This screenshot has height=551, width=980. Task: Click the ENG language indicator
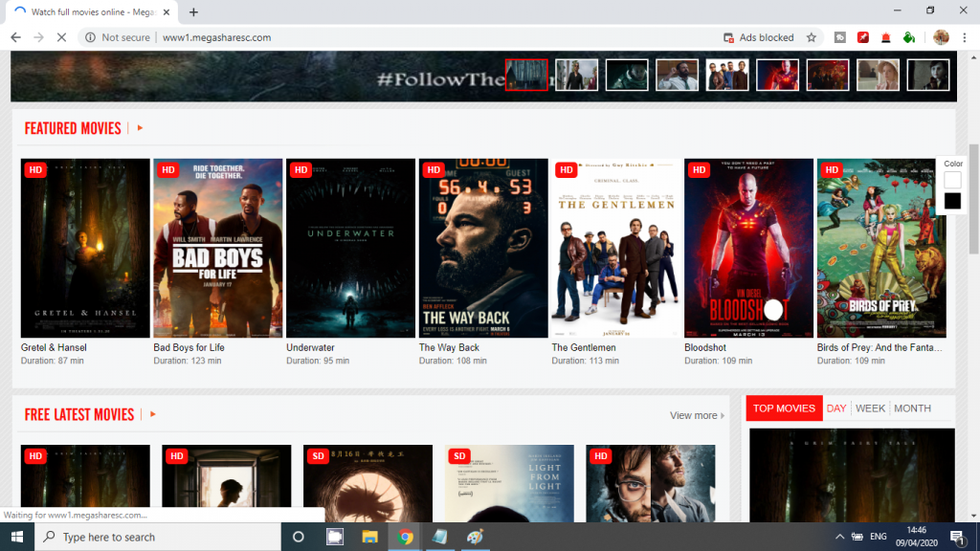(x=879, y=537)
